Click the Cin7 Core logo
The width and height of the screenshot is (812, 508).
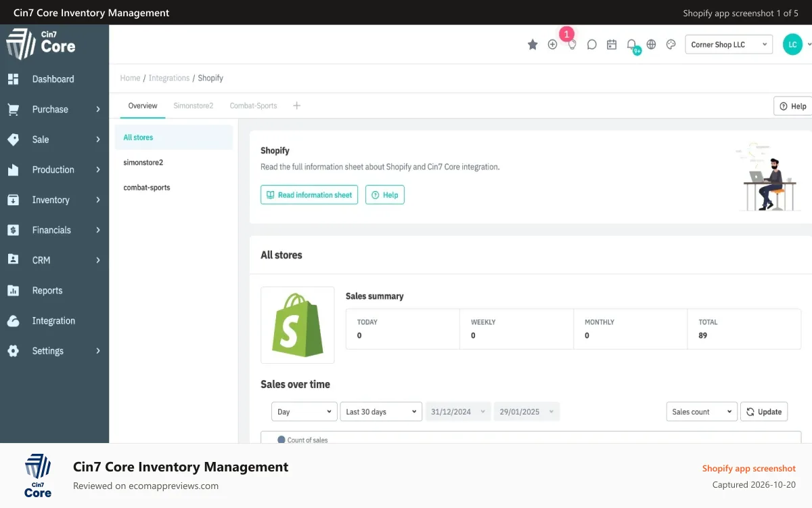pyautogui.click(x=41, y=44)
